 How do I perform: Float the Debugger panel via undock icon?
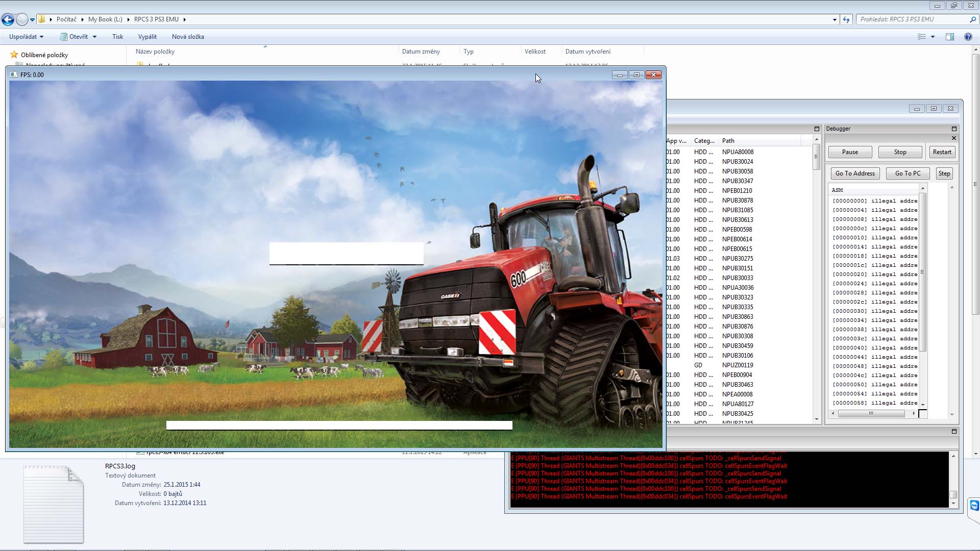tap(954, 129)
